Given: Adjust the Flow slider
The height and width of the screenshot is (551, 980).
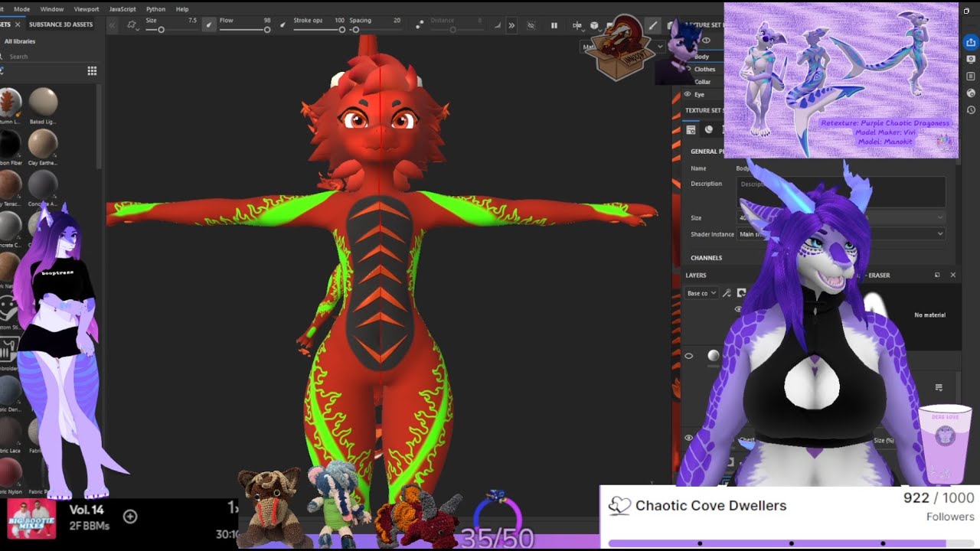Looking at the screenshot, I should click(x=245, y=30).
